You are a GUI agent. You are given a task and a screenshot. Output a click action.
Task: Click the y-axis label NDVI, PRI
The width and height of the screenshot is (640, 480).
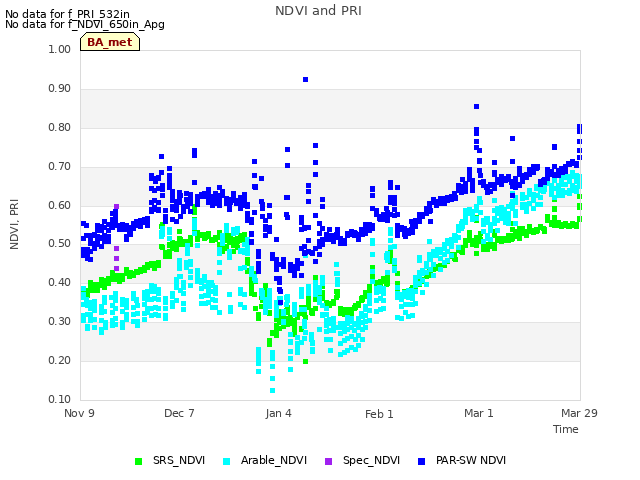(x=14, y=224)
